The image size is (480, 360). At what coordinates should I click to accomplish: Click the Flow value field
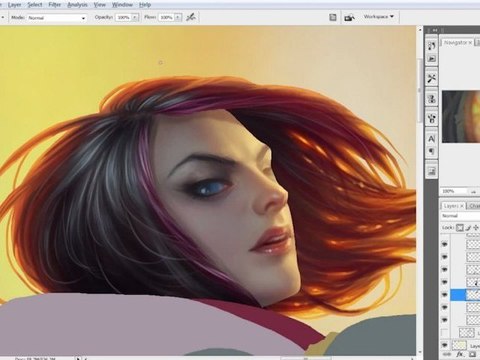pyautogui.click(x=166, y=17)
